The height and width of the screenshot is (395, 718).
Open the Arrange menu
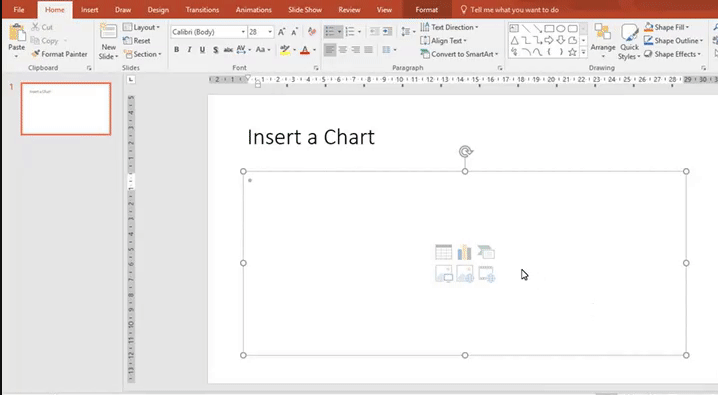pos(603,41)
